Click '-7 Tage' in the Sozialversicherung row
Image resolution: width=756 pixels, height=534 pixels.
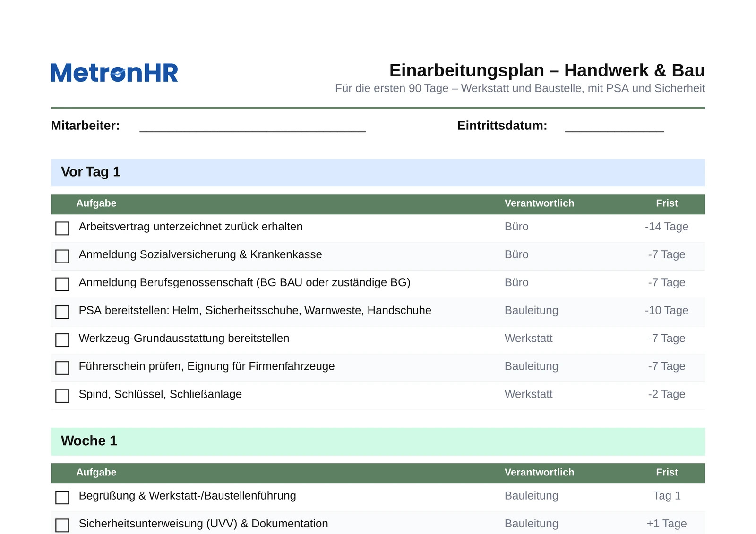(667, 254)
